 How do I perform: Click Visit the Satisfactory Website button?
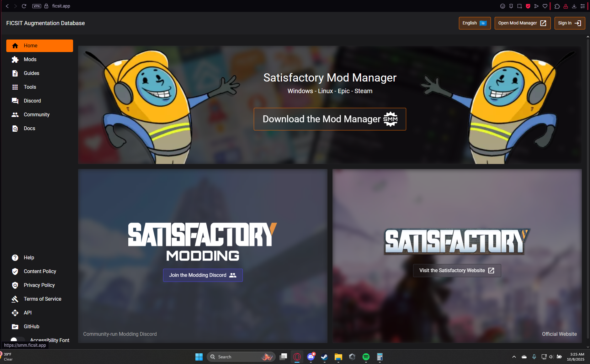pyautogui.click(x=457, y=271)
